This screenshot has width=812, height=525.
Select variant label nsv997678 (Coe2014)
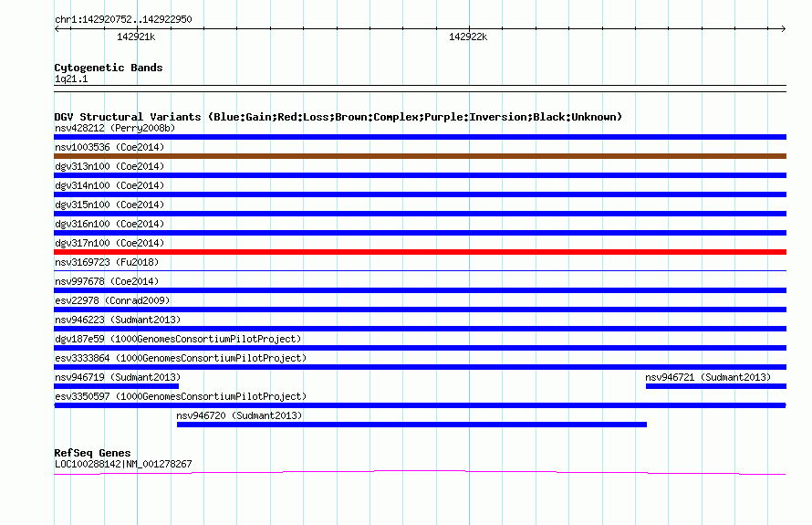coord(107,281)
